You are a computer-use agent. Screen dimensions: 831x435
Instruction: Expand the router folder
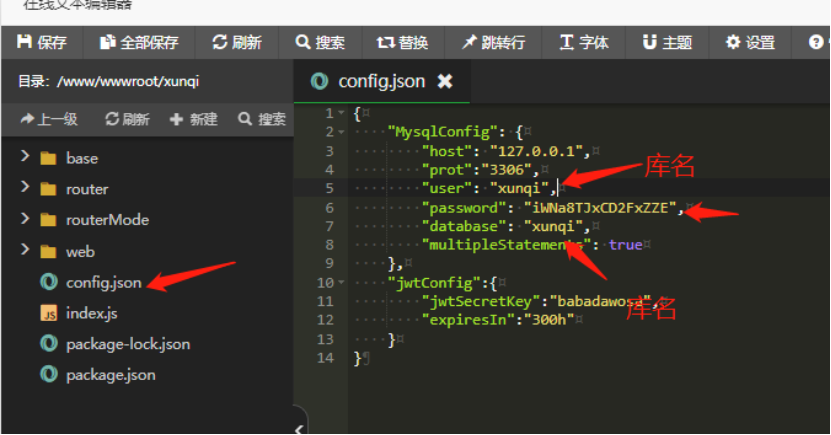25,189
